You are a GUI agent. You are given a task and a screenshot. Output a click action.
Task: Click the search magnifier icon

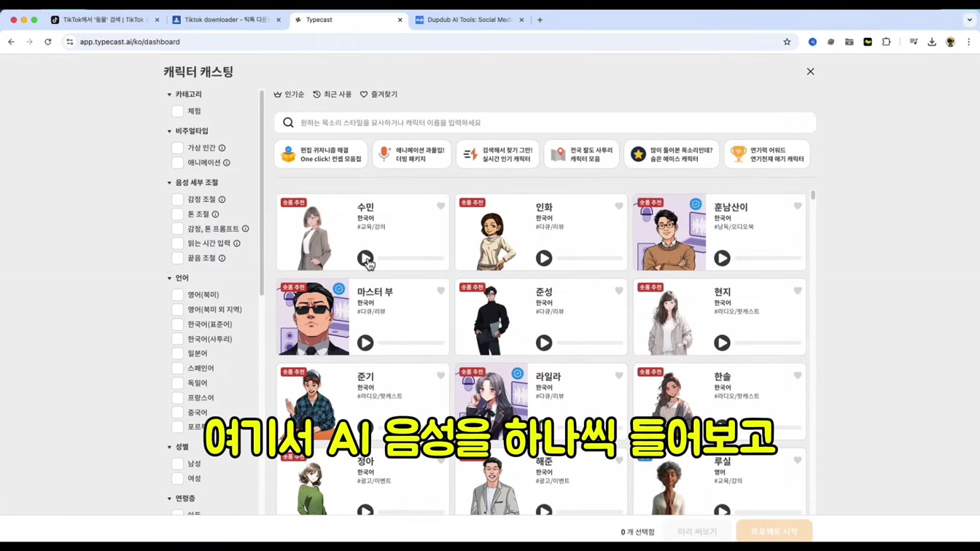point(288,122)
